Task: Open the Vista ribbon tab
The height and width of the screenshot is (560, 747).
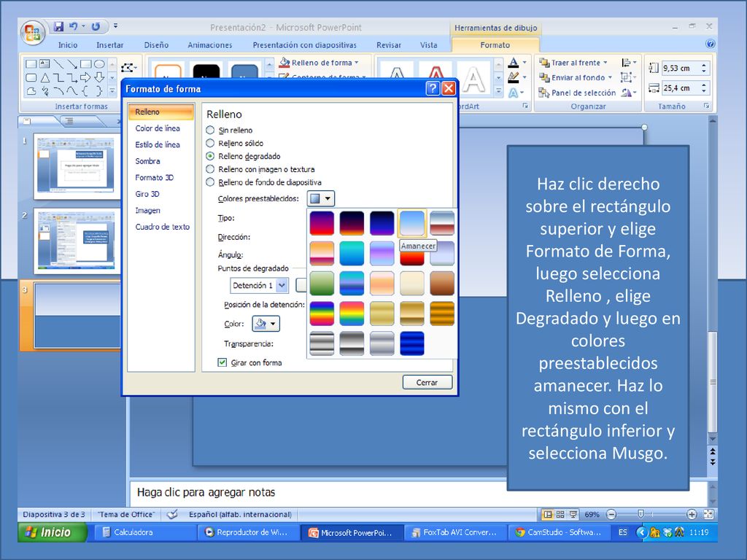Action: [x=428, y=44]
